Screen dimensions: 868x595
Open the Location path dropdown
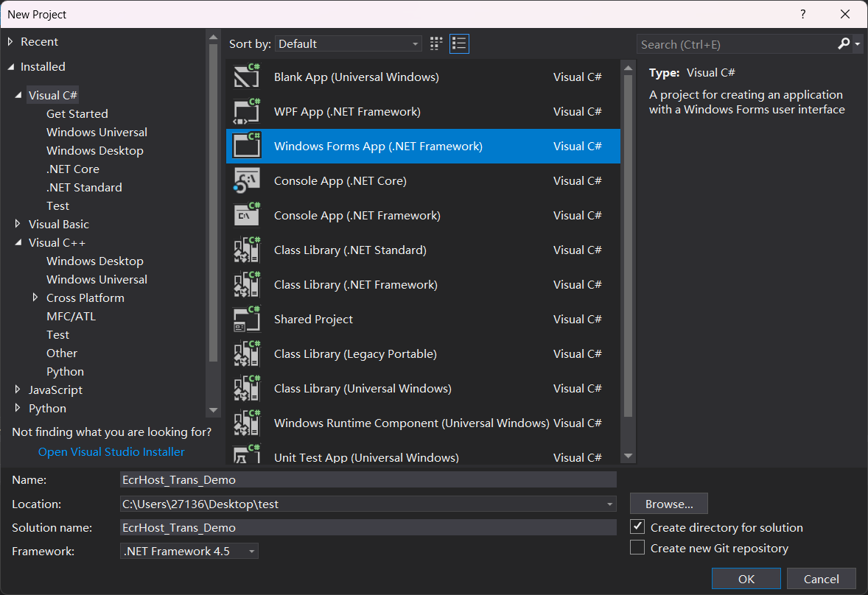click(609, 504)
